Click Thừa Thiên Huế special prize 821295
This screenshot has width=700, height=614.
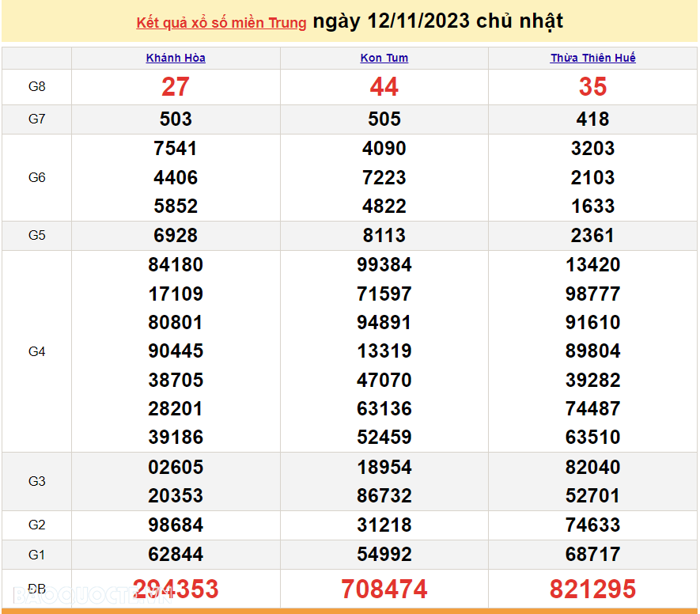pyautogui.click(x=592, y=589)
